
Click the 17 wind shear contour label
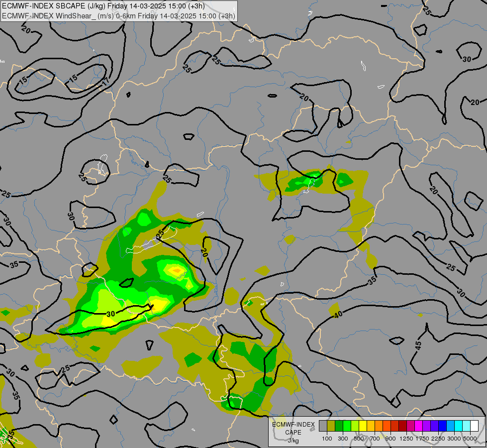(x=105, y=82)
